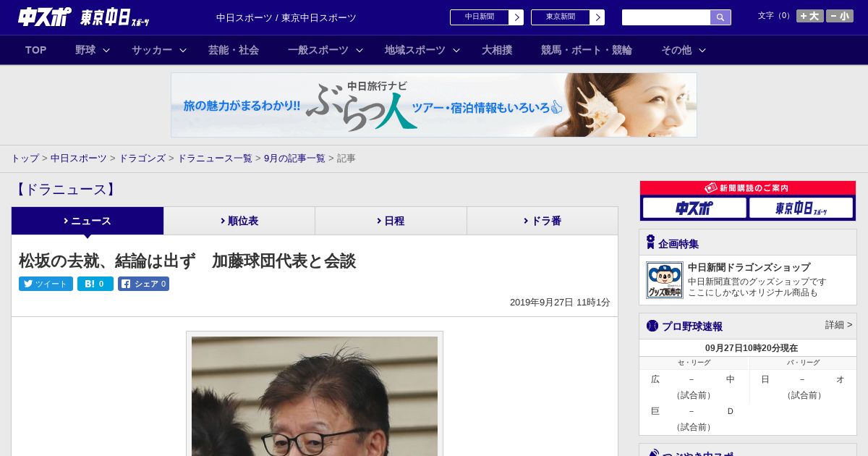Viewport: 868px width, 456px height.
Task: Go to ドラニュース一覧 breadcrumb link
Action: coord(215,158)
